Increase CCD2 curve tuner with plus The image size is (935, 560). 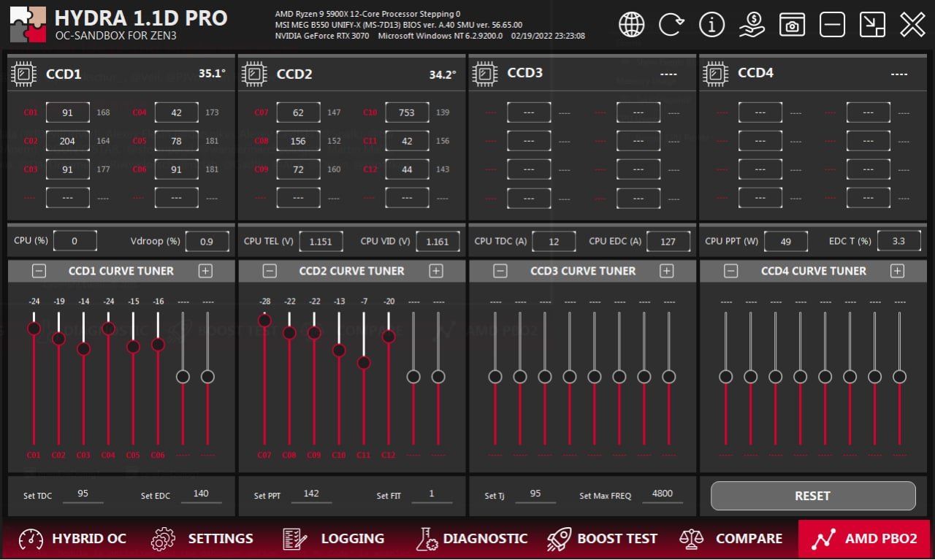click(x=436, y=271)
